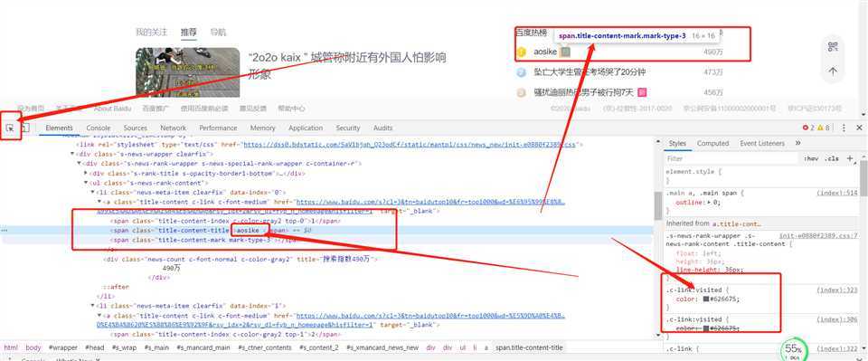Screen dimensions: 868x361
Task: Click the back-to-top arrow icon
Action: (833, 71)
